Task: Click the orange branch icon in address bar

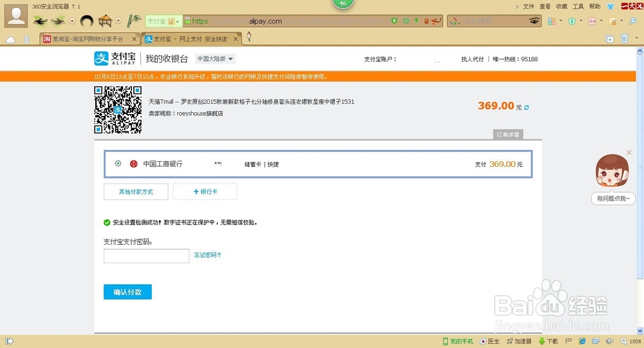Action: click(436, 21)
